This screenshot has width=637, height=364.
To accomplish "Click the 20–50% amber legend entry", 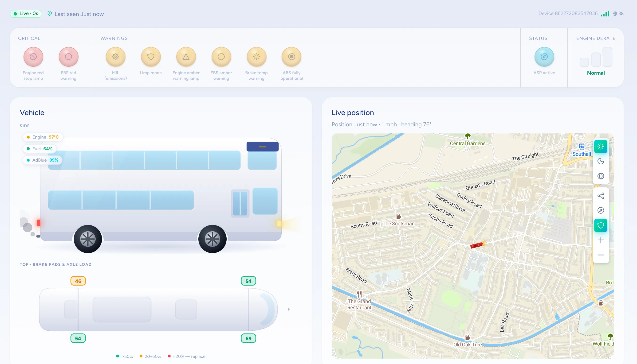I will pyautogui.click(x=150, y=356).
